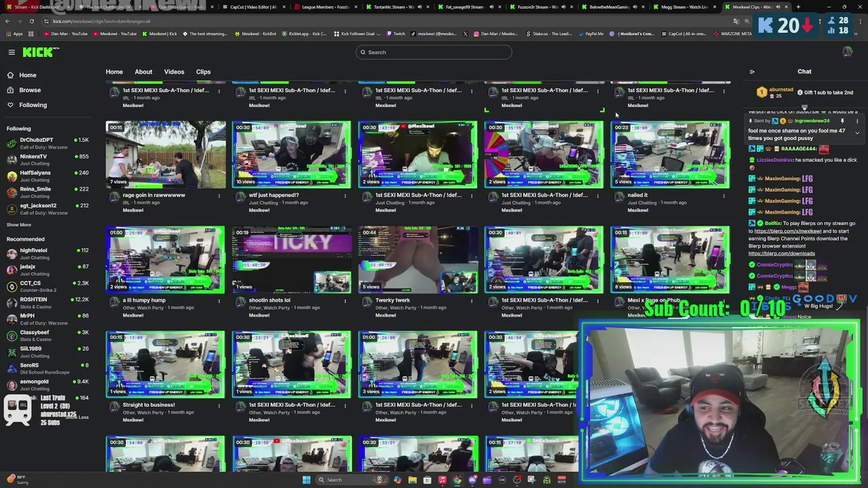Click Show More under Following list
Screen dimensions: 868x488
click(19, 225)
